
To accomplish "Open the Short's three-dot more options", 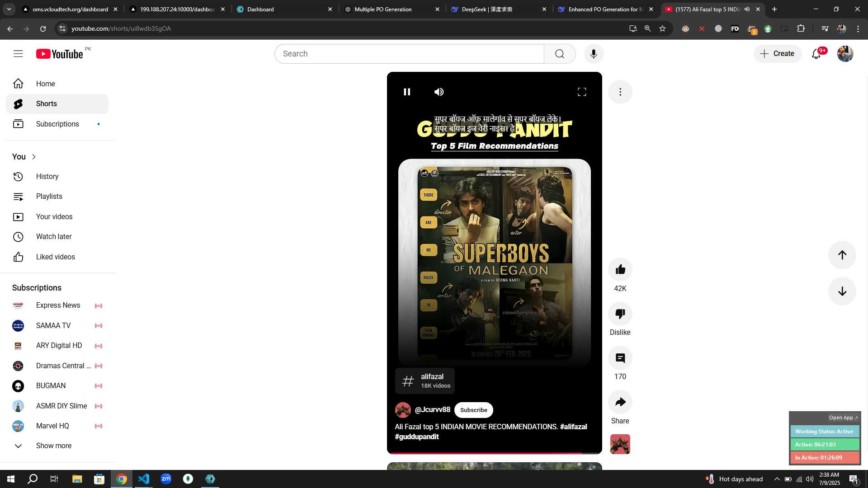I will [620, 92].
